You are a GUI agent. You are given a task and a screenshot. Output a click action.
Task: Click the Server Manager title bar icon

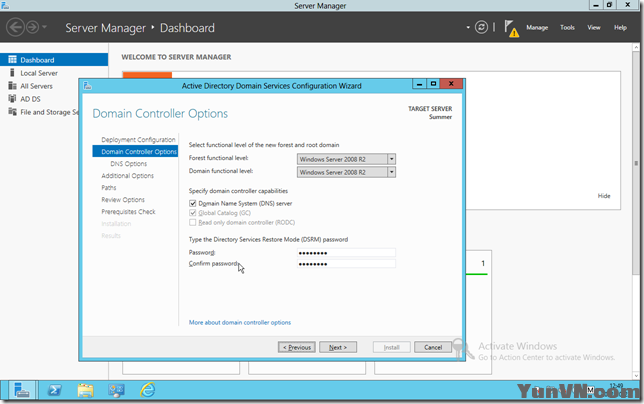pyautogui.click(x=5, y=5)
